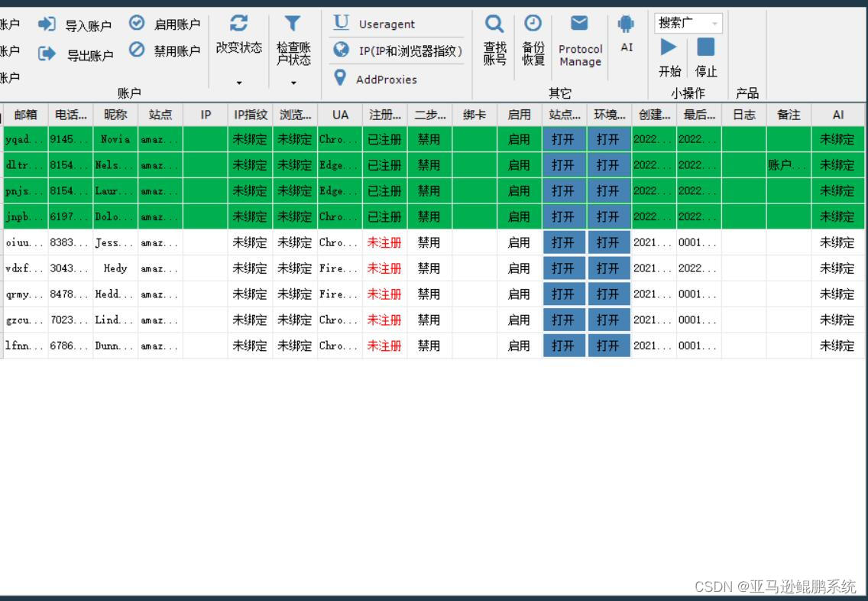Select email cell yqad...
The height and width of the screenshot is (601, 868).
click(x=25, y=139)
